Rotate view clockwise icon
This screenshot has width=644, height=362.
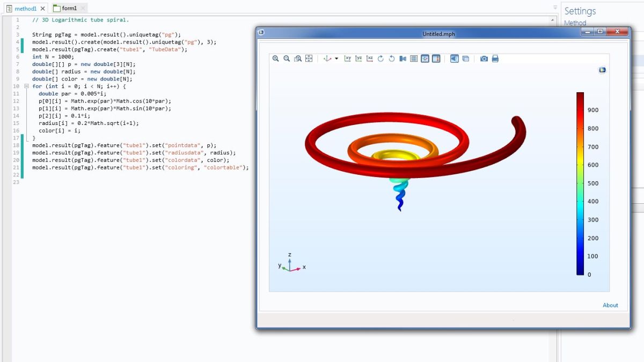[380, 58]
